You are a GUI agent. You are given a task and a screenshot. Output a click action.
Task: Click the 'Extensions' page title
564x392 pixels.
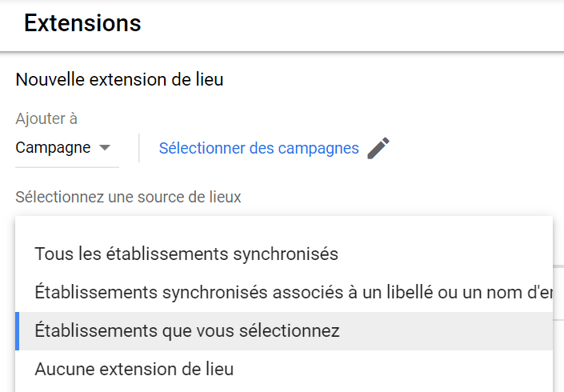pos(82,23)
